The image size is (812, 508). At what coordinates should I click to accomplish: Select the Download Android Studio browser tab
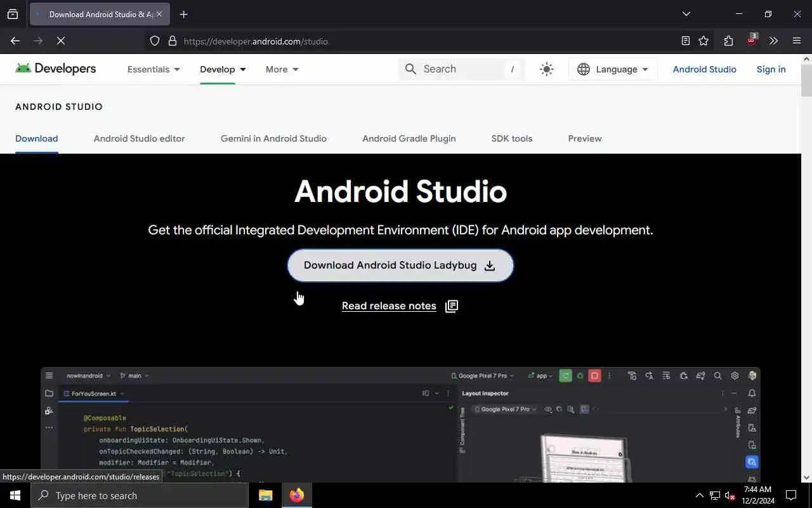click(x=100, y=14)
